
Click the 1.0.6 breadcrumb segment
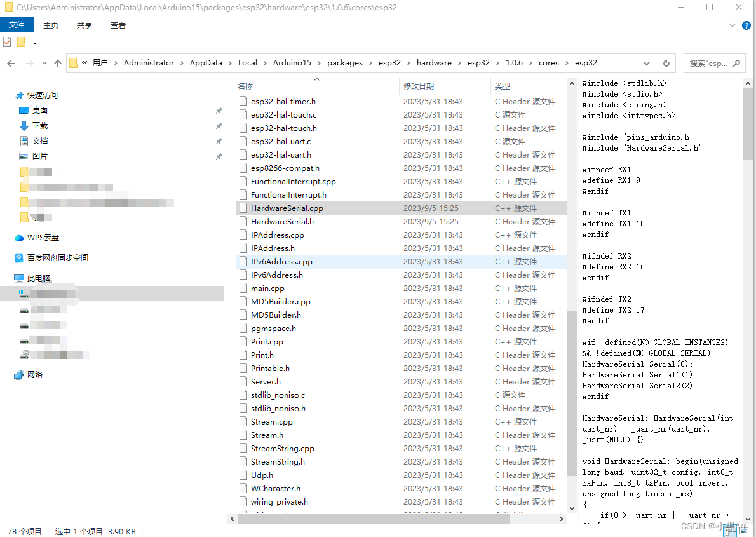(514, 63)
